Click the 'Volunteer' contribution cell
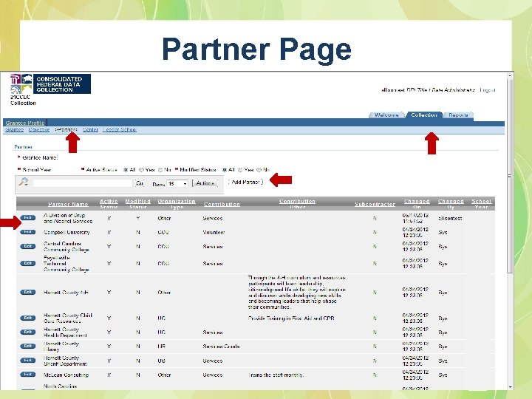This screenshot has height=399, width=532. pyautogui.click(x=214, y=233)
